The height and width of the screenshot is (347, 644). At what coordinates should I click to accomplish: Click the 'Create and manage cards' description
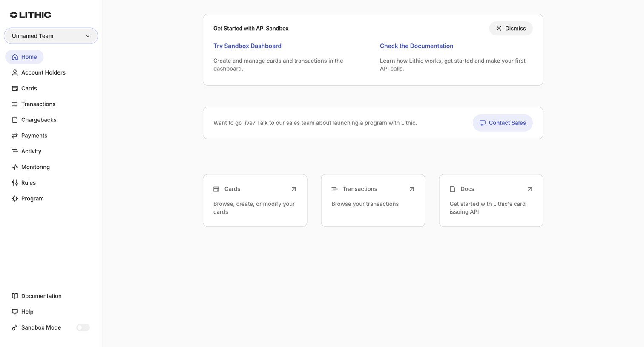point(278,65)
